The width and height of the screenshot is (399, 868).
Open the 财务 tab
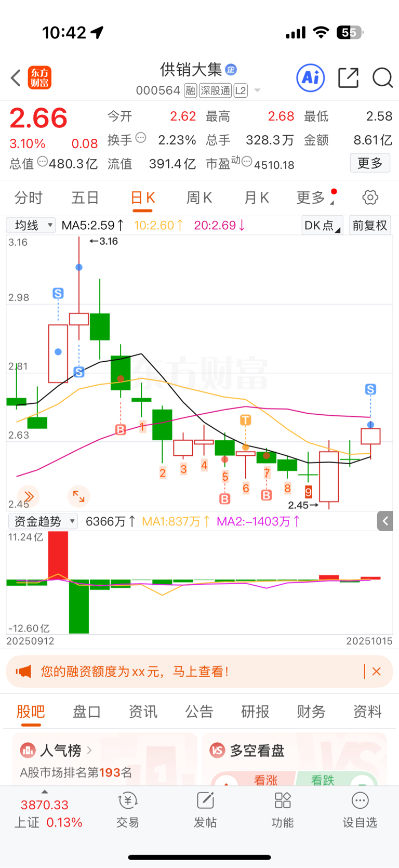pyautogui.click(x=311, y=712)
